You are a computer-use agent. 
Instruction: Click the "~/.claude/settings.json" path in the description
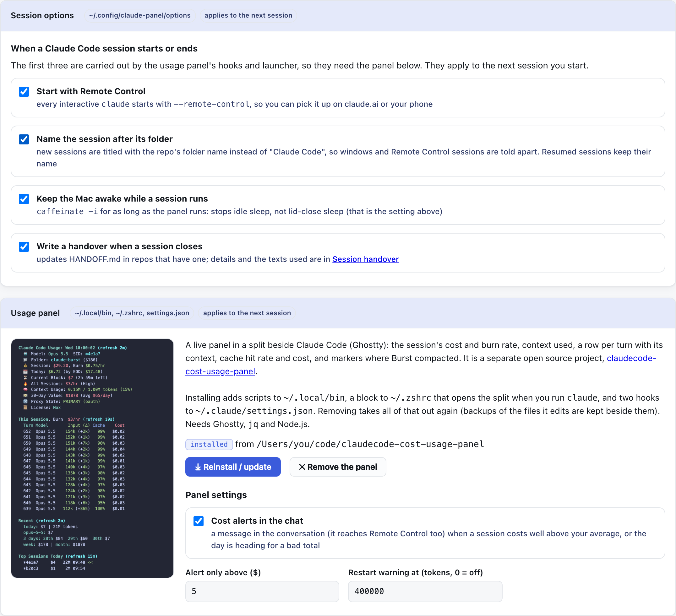coord(254,411)
